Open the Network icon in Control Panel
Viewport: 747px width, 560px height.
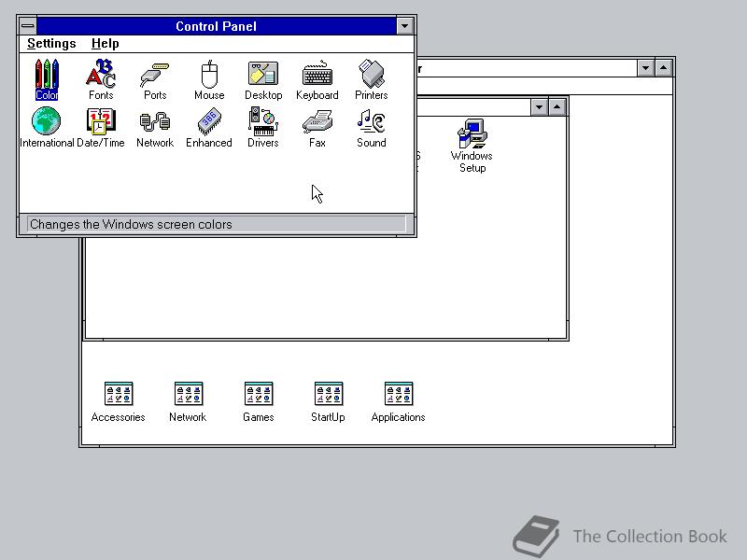click(x=155, y=129)
